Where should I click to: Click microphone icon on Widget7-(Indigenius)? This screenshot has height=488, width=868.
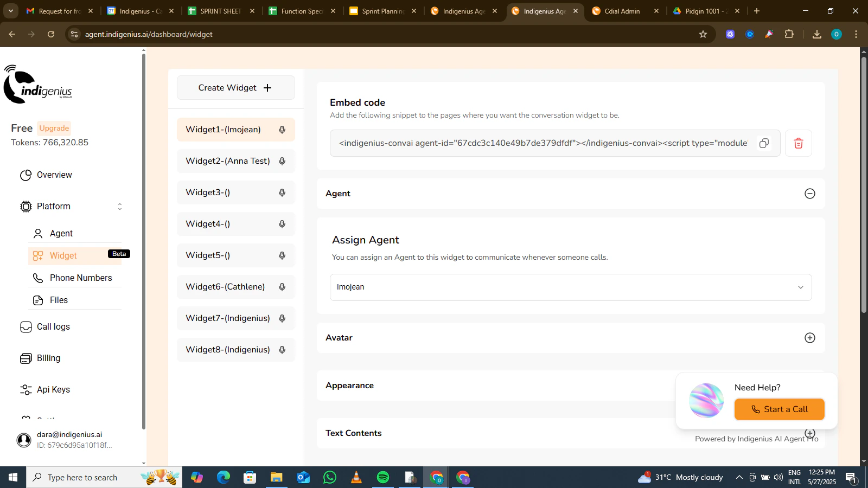(282, 318)
